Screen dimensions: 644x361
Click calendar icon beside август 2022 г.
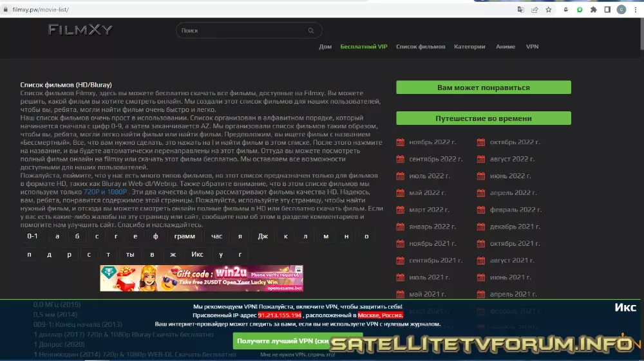tap(481, 159)
